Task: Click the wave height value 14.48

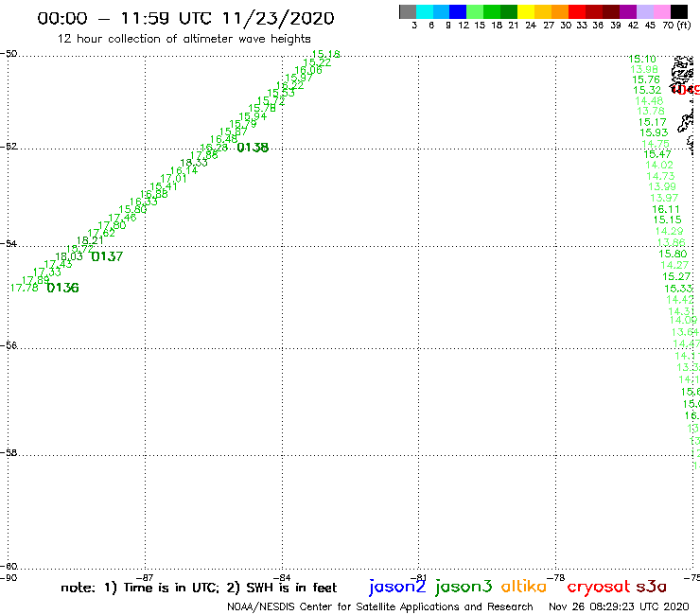Action: [x=649, y=101]
